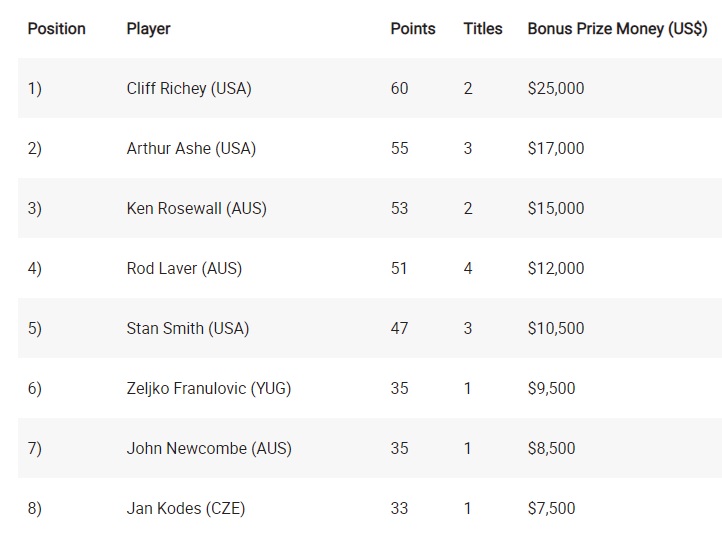Click the $7,500 prize money cell

point(551,508)
